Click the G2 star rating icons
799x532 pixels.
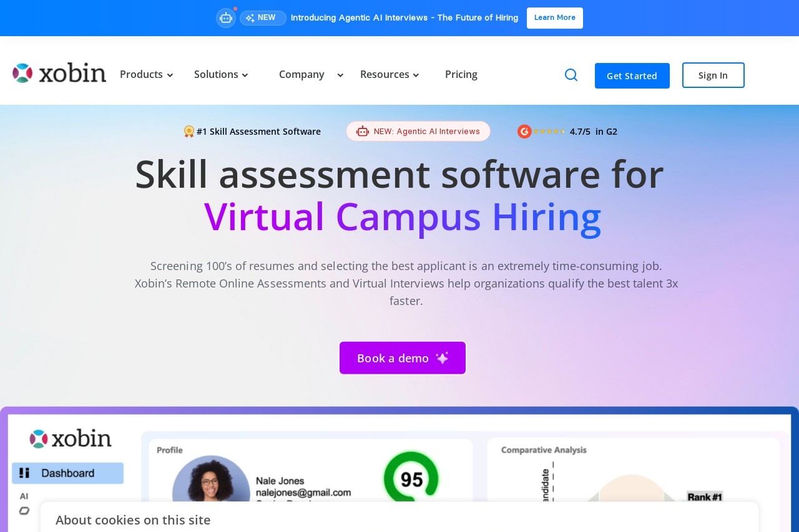click(549, 132)
